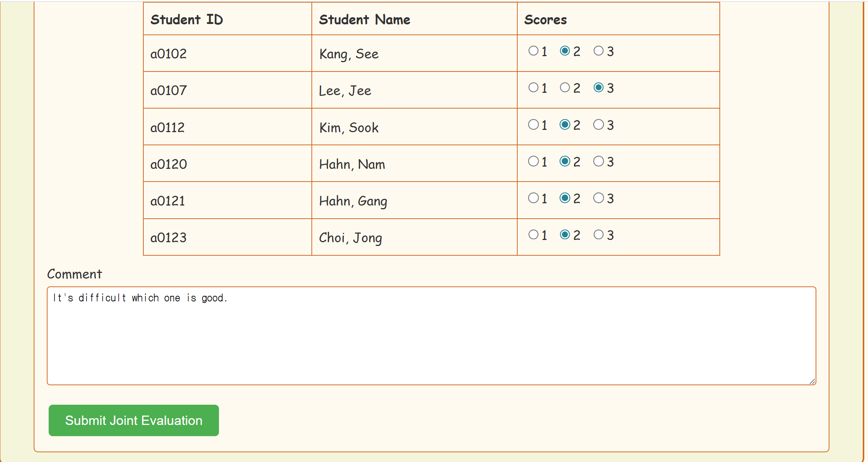Choose score 3 for Choi, Jong

(599, 235)
